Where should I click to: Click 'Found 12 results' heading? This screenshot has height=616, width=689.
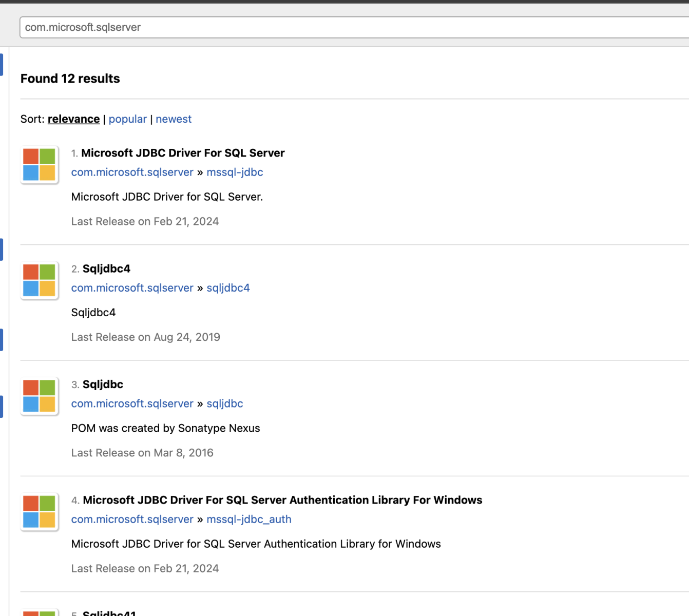point(70,79)
